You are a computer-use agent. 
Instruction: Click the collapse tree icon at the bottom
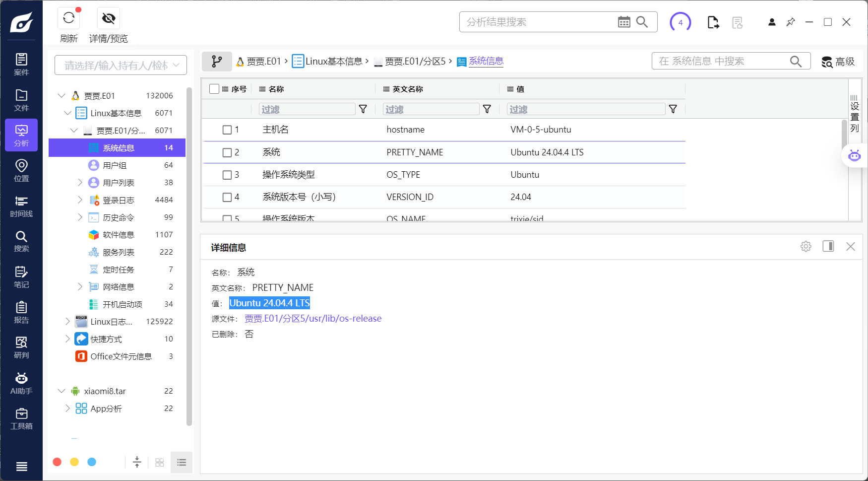137,462
